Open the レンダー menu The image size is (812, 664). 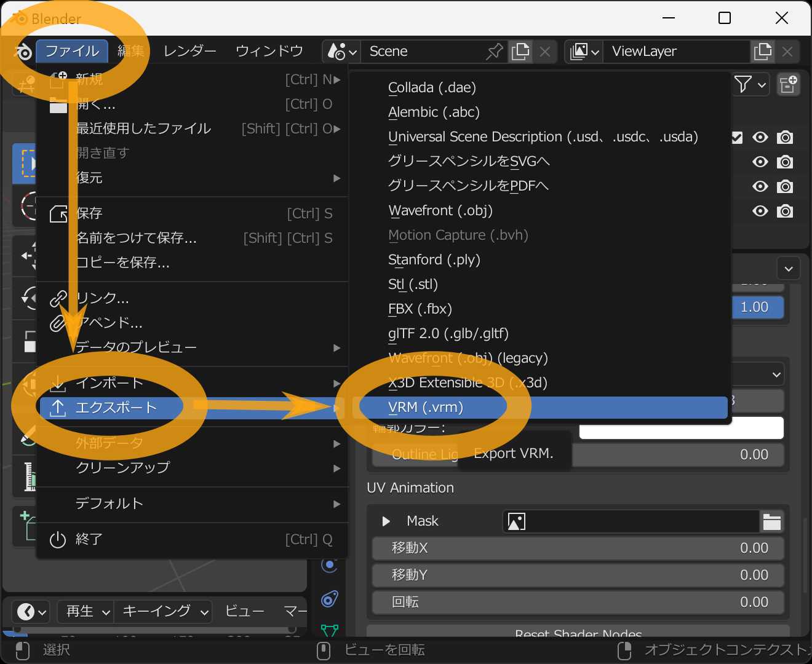point(189,52)
